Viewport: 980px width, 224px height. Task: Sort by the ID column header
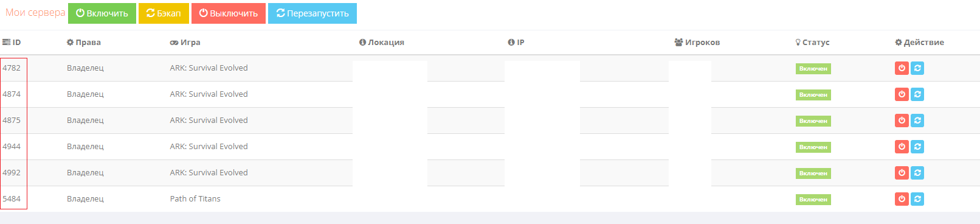(x=12, y=43)
